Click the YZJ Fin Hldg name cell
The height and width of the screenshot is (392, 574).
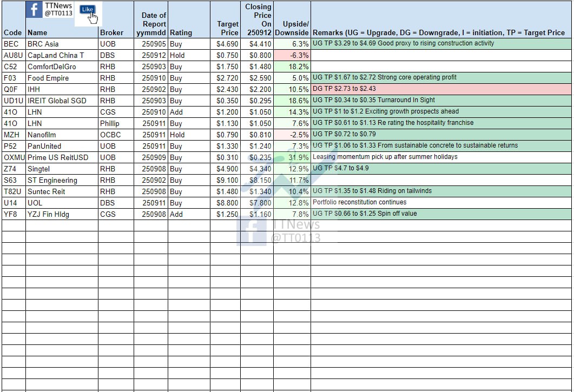click(x=62, y=214)
